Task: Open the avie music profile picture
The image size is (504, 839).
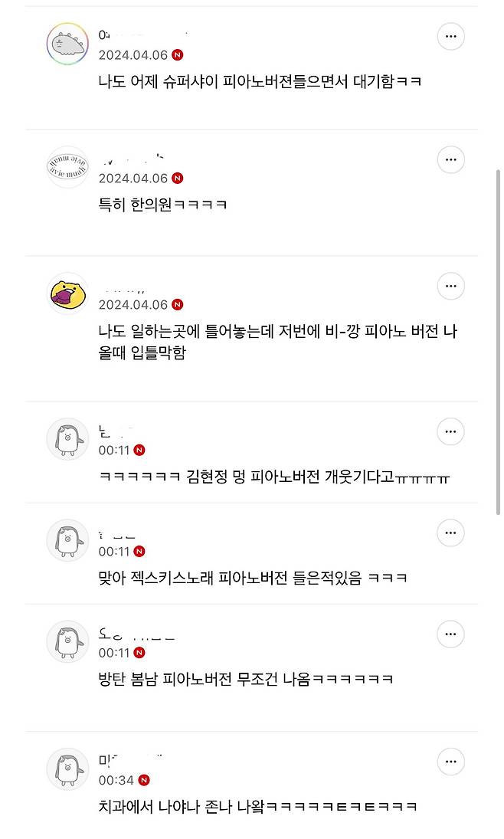Action: (x=67, y=167)
